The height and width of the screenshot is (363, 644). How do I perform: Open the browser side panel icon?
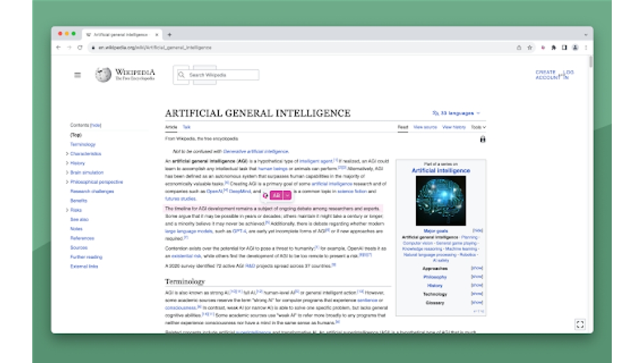564,48
